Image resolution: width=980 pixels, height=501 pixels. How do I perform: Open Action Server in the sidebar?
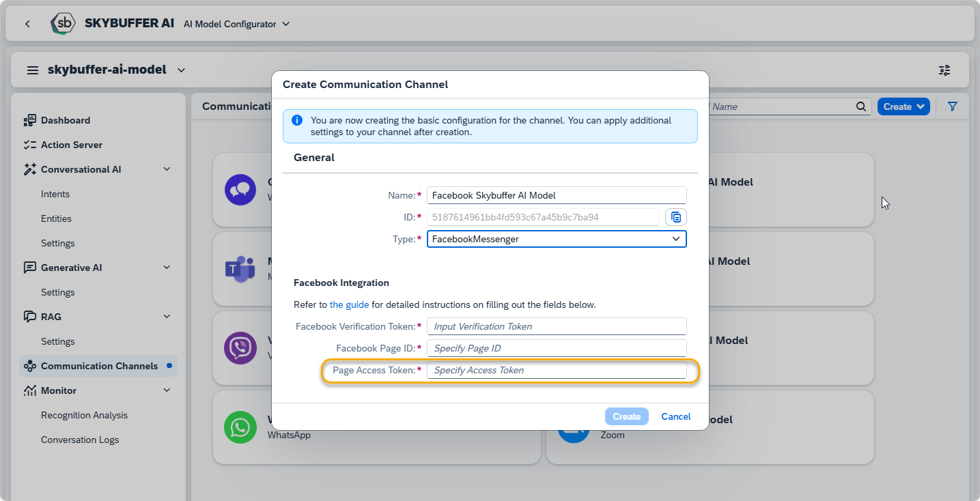[x=72, y=145]
